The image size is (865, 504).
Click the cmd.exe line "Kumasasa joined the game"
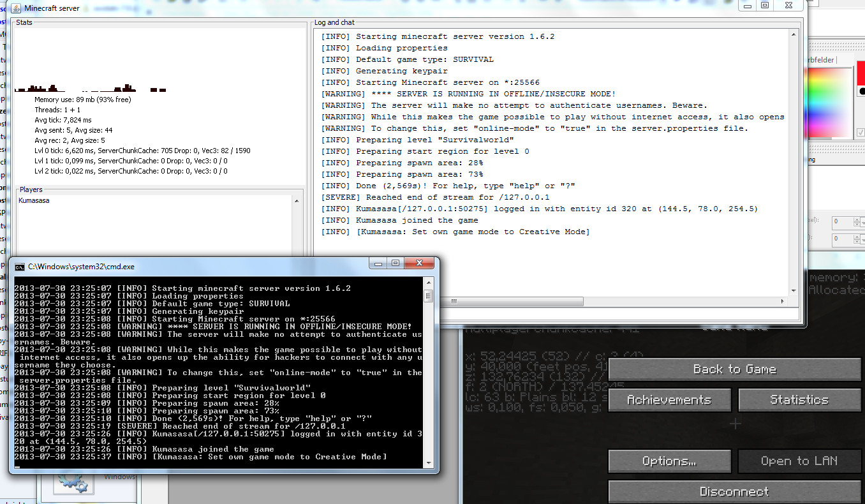(144, 449)
